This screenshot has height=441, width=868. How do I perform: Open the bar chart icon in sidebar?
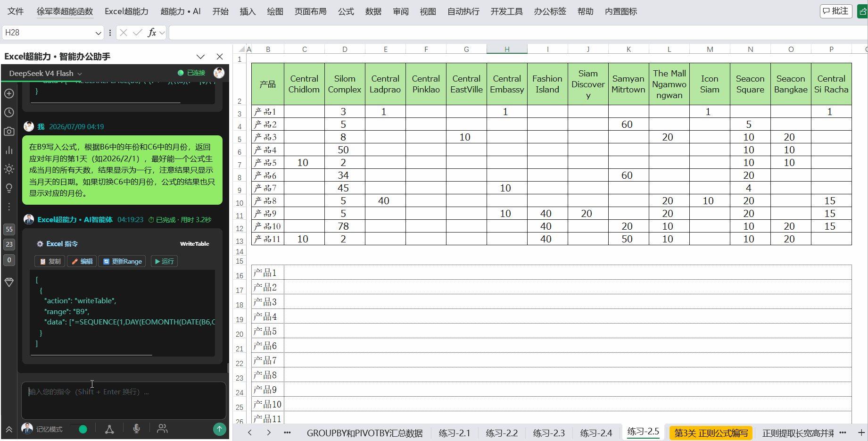pyautogui.click(x=9, y=150)
